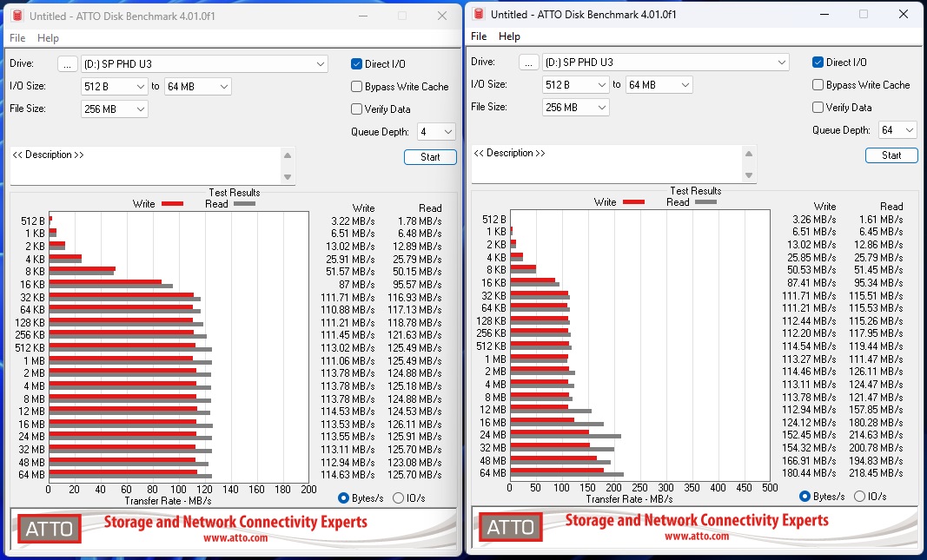
Task: Open File menu in right window
Action: pos(479,36)
